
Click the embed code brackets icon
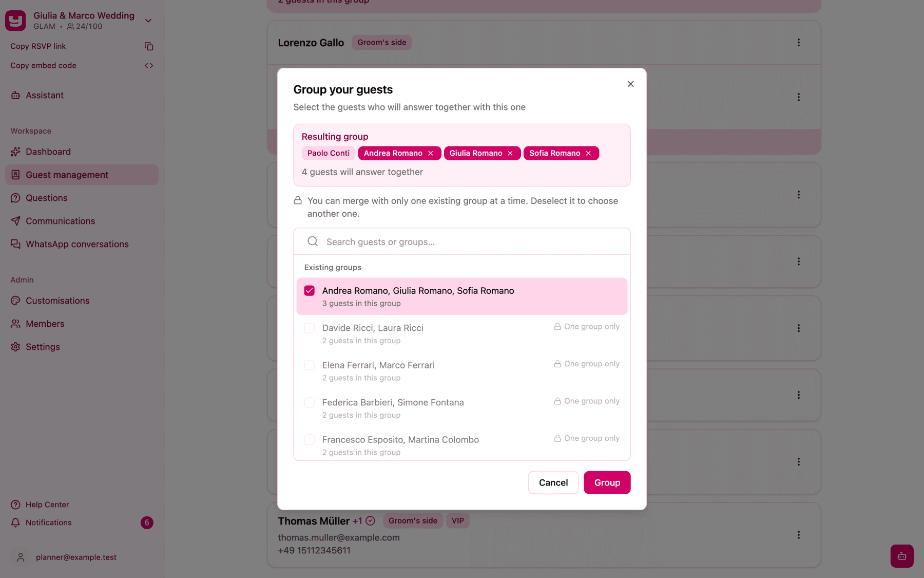[149, 65]
